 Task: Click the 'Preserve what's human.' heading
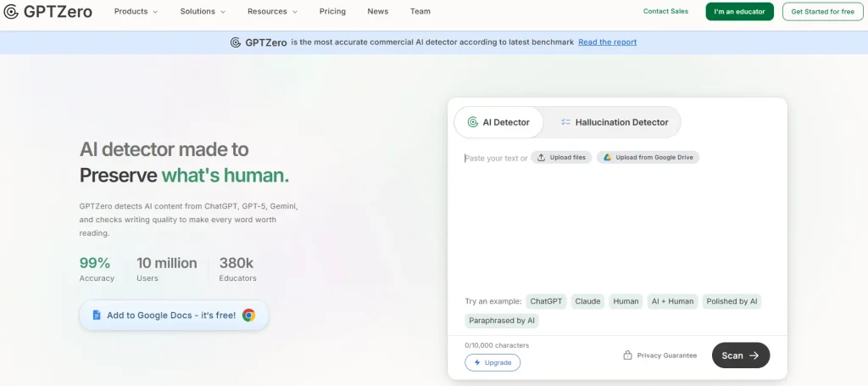click(184, 176)
